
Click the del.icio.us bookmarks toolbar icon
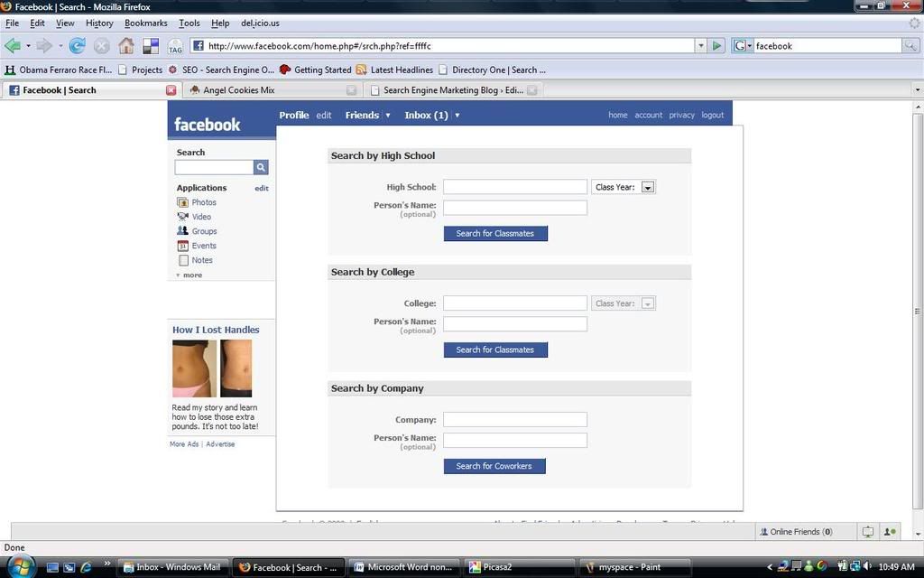pos(151,46)
